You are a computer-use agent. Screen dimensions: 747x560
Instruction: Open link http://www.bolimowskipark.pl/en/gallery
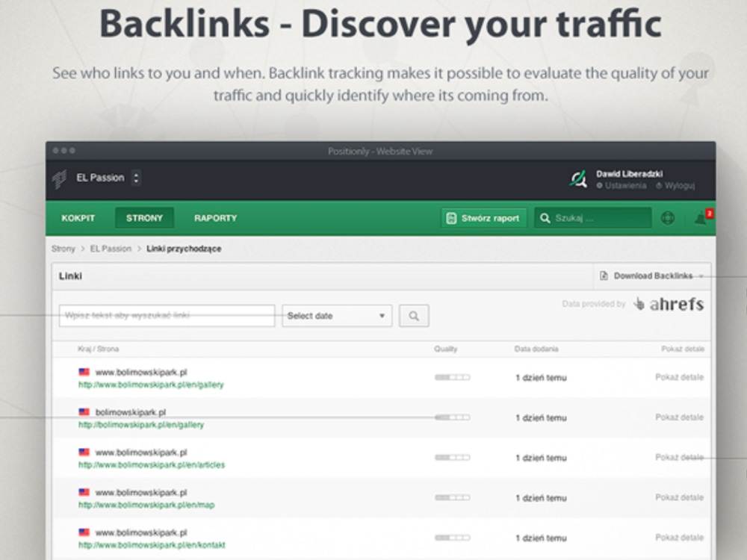point(151,385)
